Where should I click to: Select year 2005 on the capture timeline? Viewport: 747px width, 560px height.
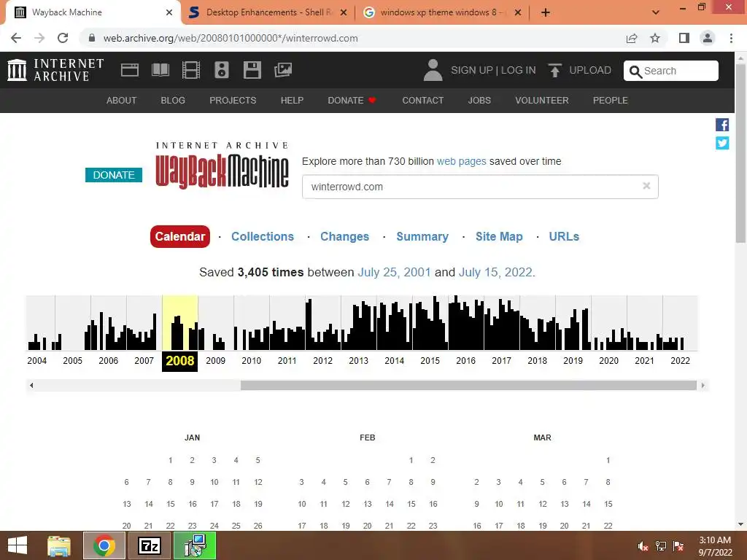pyautogui.click(x=72, y=360)
